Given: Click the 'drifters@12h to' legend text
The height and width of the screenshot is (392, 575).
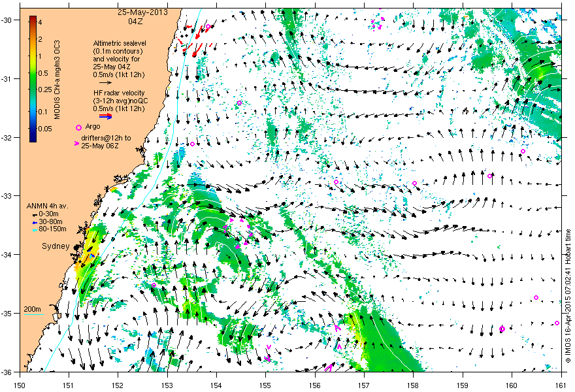Looking at the screenshot, I should (x=106, y=139).
